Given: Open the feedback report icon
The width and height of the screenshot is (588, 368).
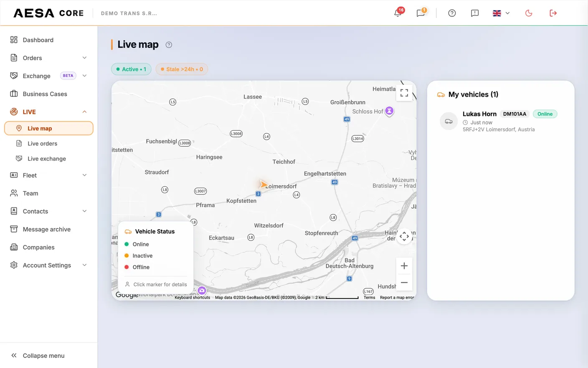Looking at the screenshot, I should tap(475, 13).
